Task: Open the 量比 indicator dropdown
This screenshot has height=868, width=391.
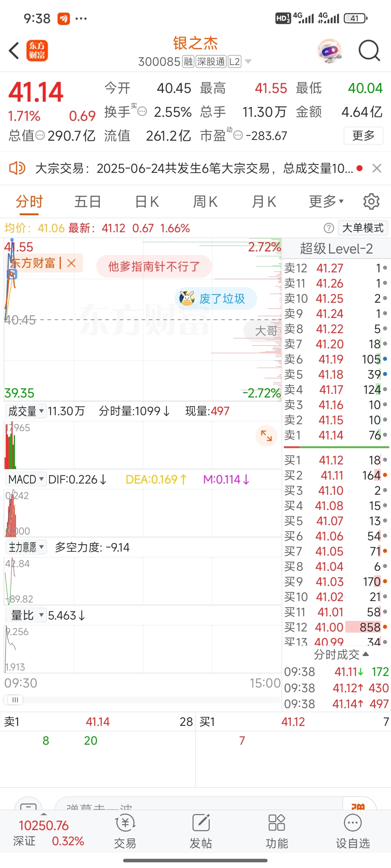Action: [26, 615]
